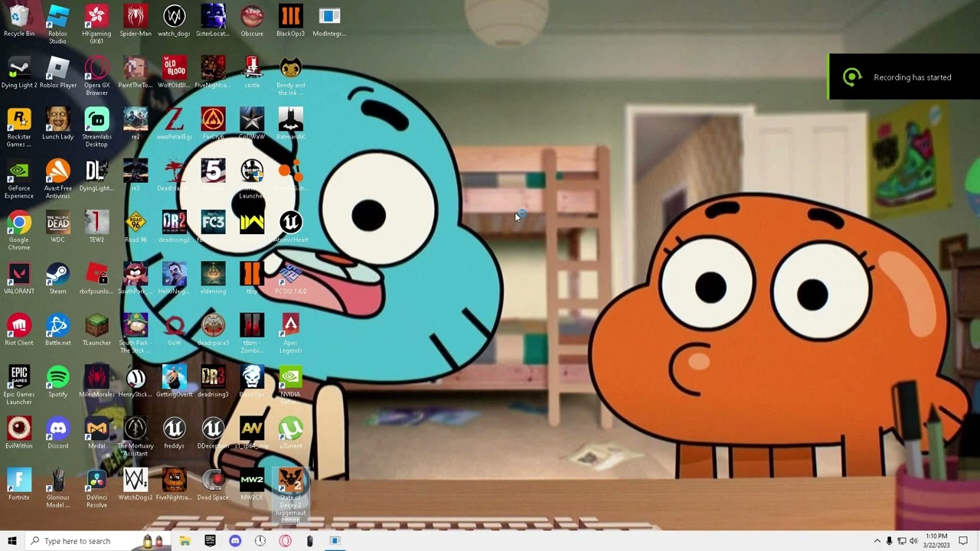Open Opera GX from the taskbar
Screen dimensions: 980x551
(x=285, y=541)
